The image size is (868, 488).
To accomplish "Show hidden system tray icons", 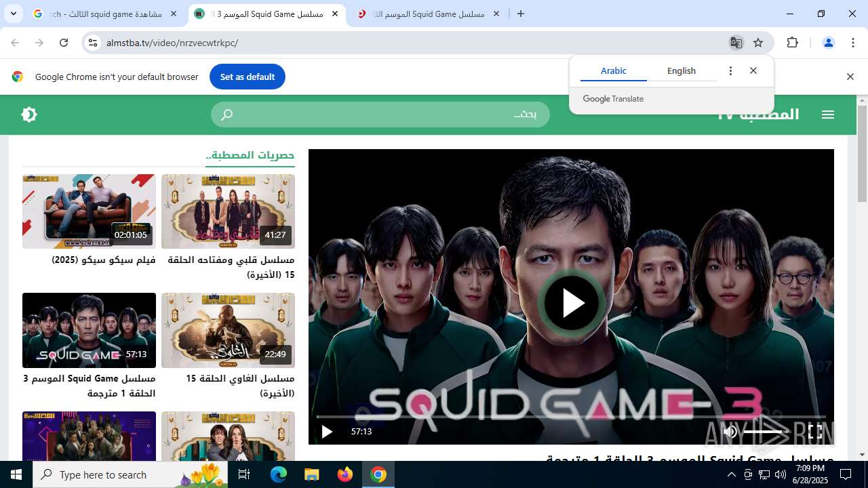I will (731, 474).
